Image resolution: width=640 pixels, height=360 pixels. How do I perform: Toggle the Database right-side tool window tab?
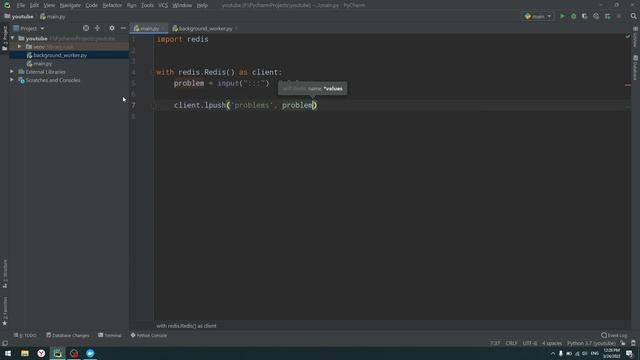636,68
